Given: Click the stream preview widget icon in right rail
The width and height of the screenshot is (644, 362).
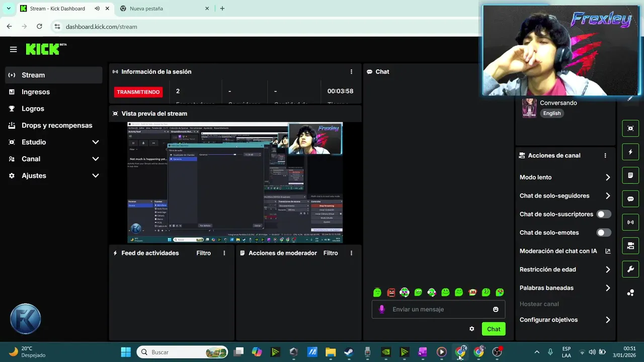Looking at the screenshot, I should pos(630,128).
